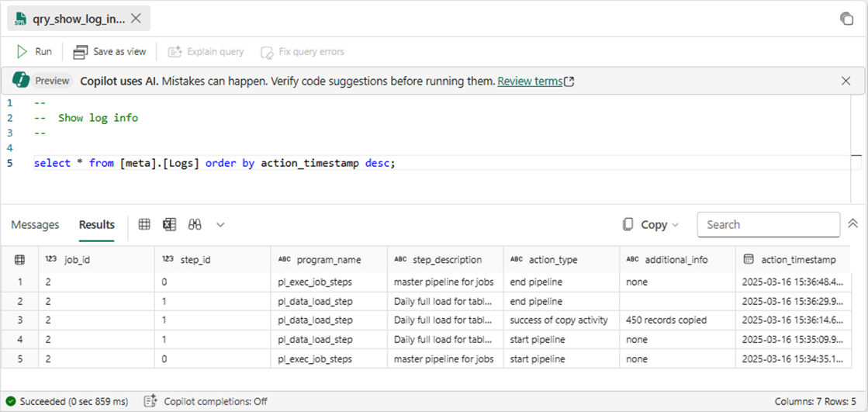Toggle Copilot completions in status bar
The image size is (868, 412).
(205, 401)
